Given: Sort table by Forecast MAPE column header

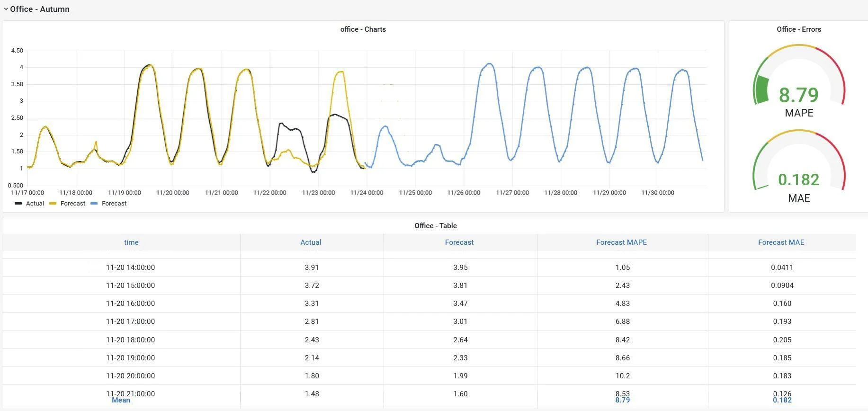Looking at the screenshot, I should click(621, 242).
